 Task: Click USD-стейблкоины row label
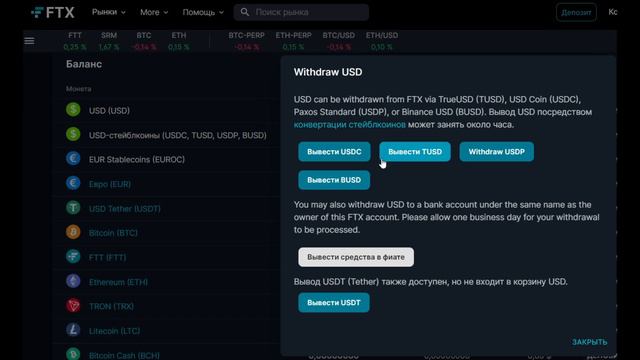(178, 135)
